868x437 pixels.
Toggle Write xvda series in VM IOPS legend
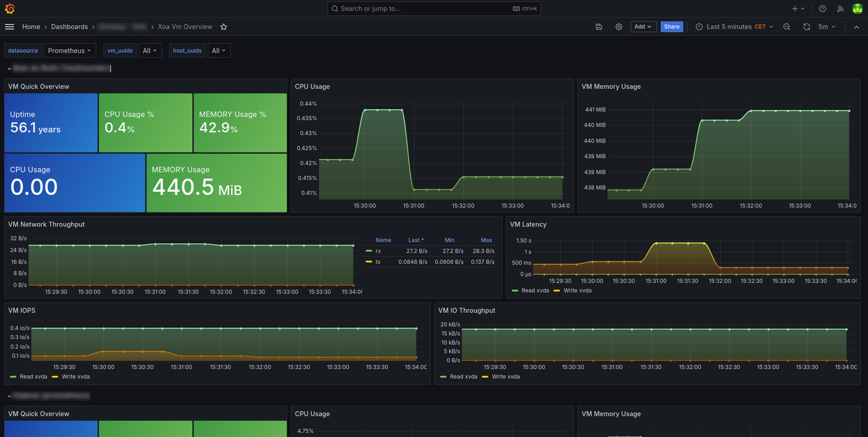click(75, 377)
